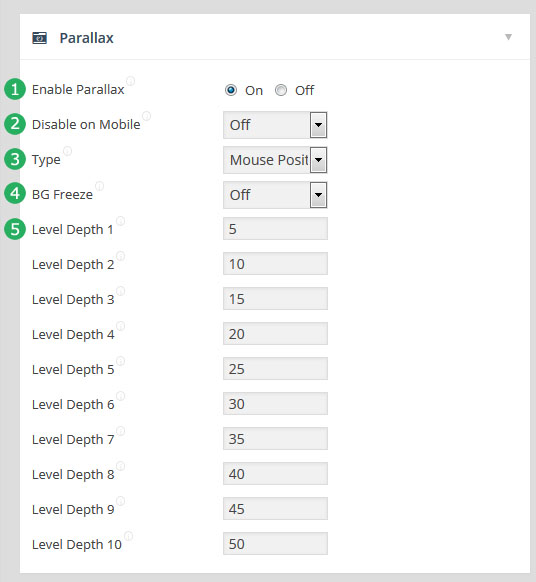536x582 pixels.
Task: Focus the Level Depth 10 field showing 50
Action: click(275, 544)
